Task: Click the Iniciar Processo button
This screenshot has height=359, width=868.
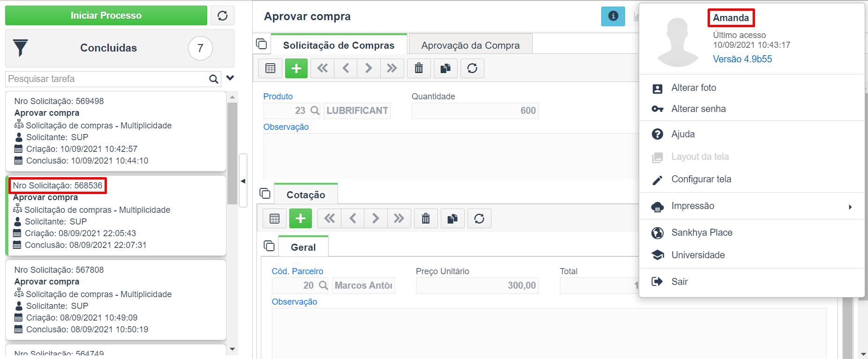Action: (x=106, y=15)
